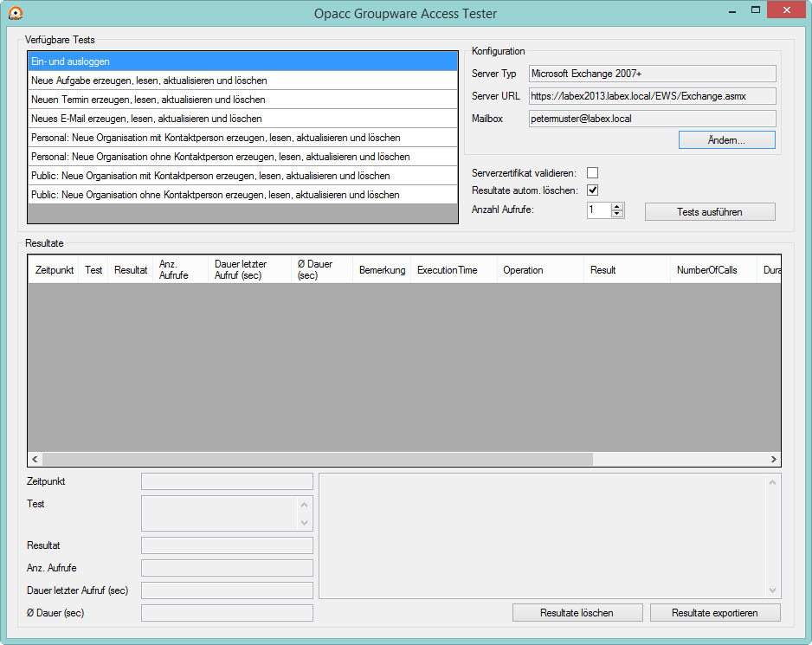Click the Dauer letzter Aufruf detail field
The width and height of the screenshot is (812, 645).
[x=227, y=590]
